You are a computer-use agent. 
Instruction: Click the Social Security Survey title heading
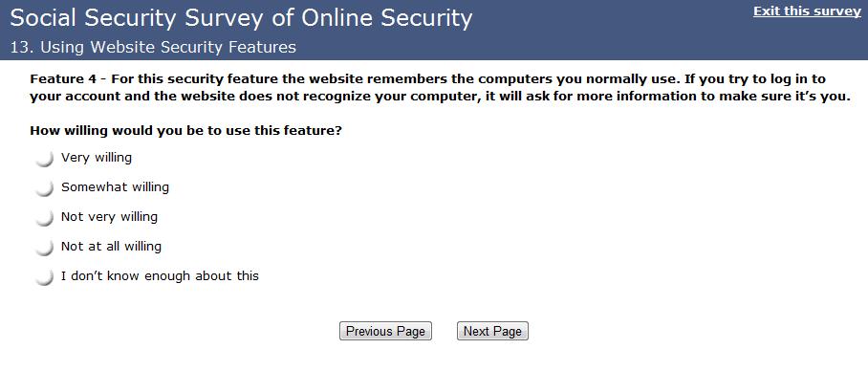pos(241,18)
